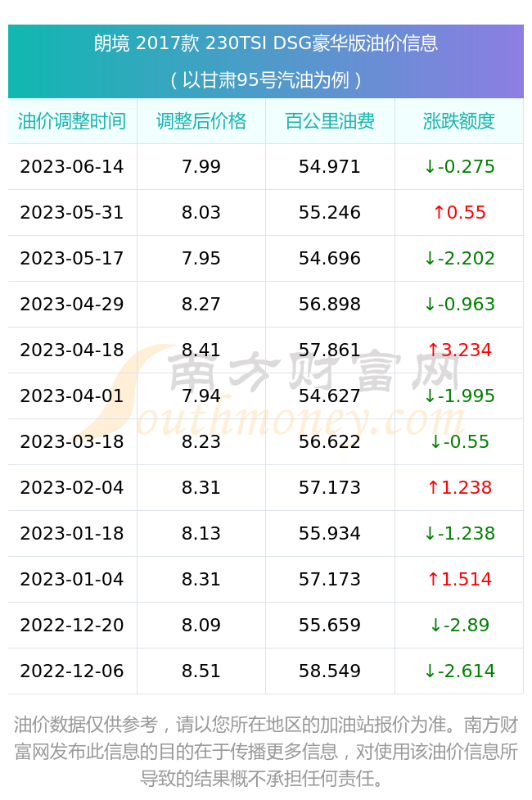Click the red change value '↑1.238'

[x=459, y=488]
